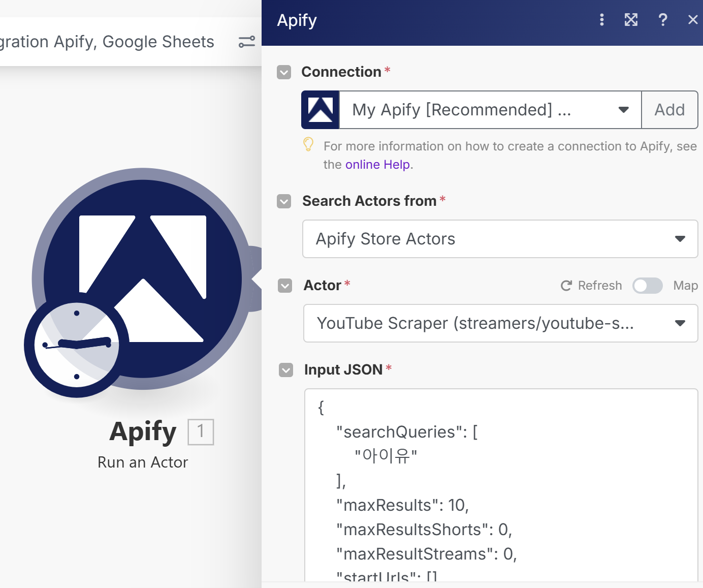Click the Run an Actor subtitle
This screenshot has width=703, height=588.
pos(143,462)
